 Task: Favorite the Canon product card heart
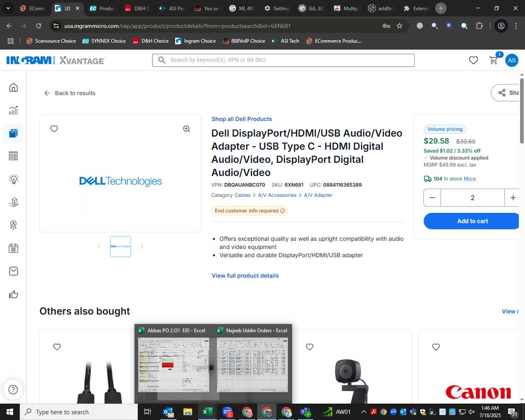[x=436, y=347]
